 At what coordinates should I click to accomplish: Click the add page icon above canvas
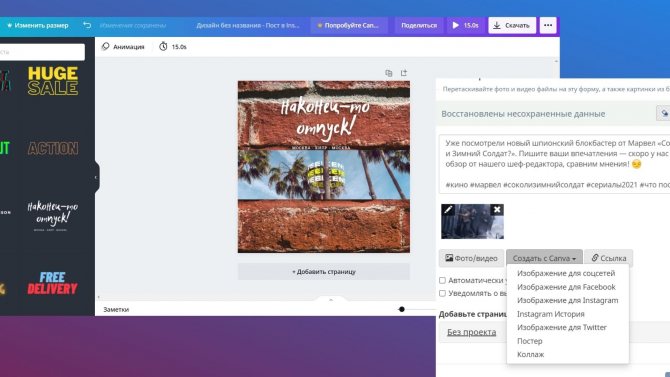(404, 73)
